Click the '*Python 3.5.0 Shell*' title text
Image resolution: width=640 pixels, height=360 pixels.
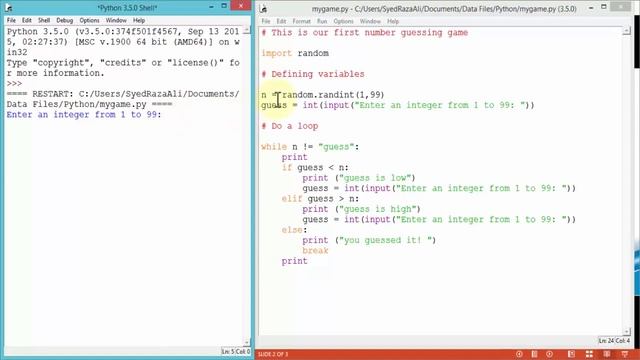click(127, 8)
